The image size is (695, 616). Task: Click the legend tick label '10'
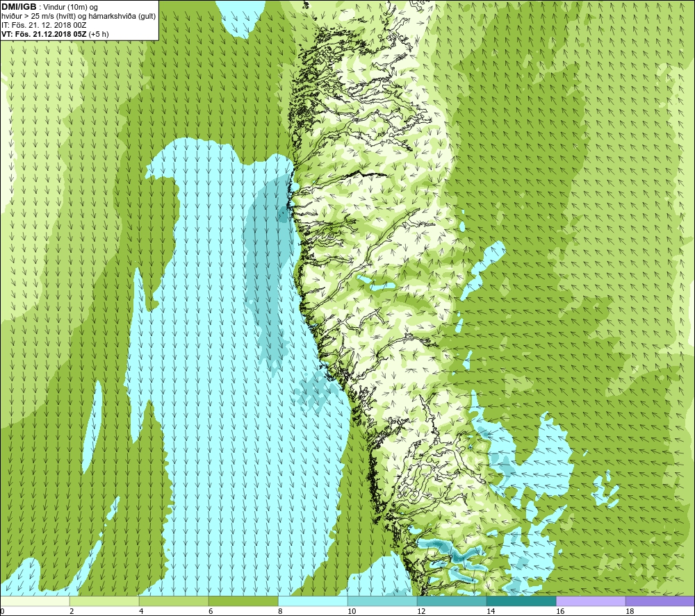pos(352,612)
